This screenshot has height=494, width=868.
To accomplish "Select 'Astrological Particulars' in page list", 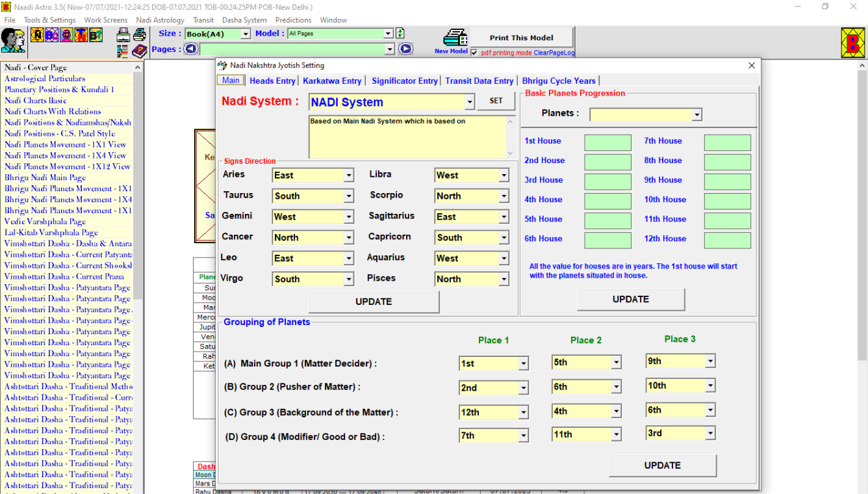I will click(x=45, y=79).
